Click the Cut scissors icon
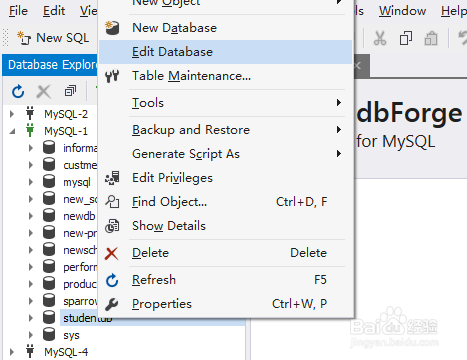Viewport: 467px width, 360px height. [x=380, y=38]
